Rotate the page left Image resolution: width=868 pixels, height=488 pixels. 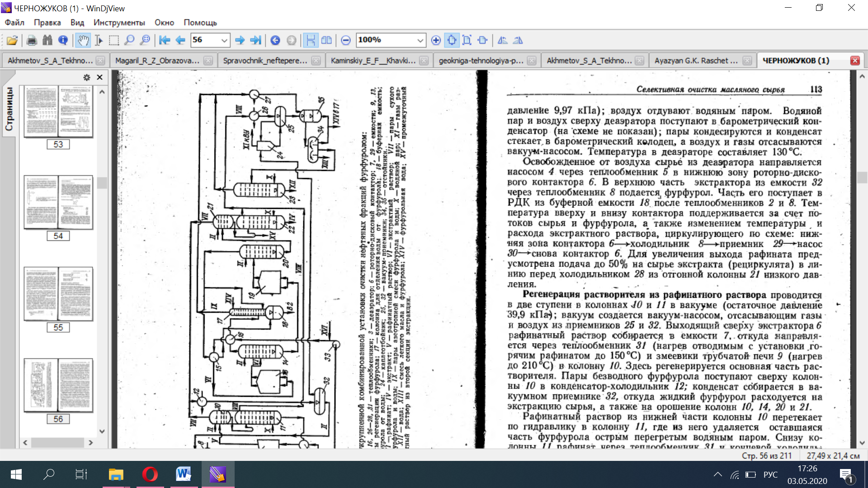[x=502, y=40]
